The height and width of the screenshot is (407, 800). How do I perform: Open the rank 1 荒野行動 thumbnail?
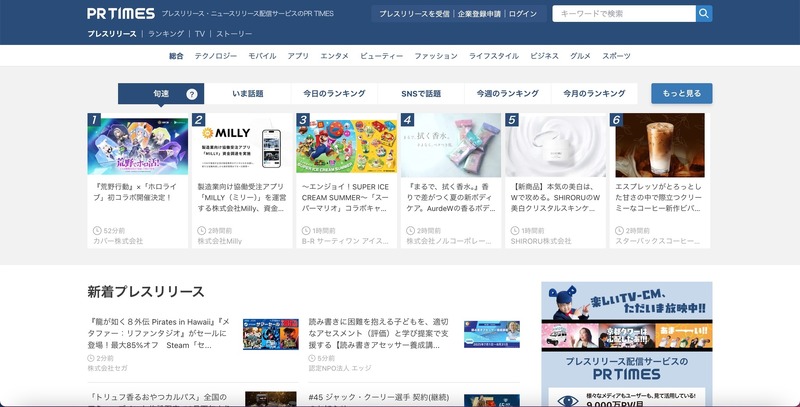point(137,145)
